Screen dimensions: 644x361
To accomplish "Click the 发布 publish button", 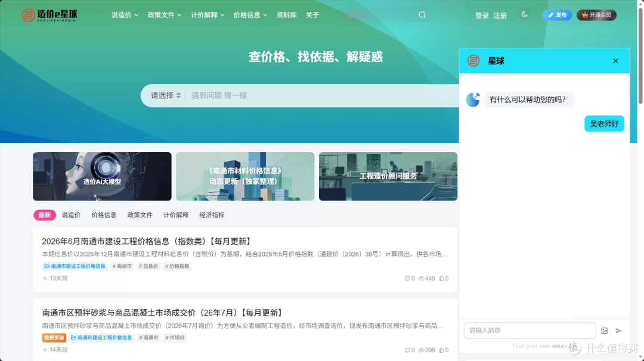I will [557, 15].
